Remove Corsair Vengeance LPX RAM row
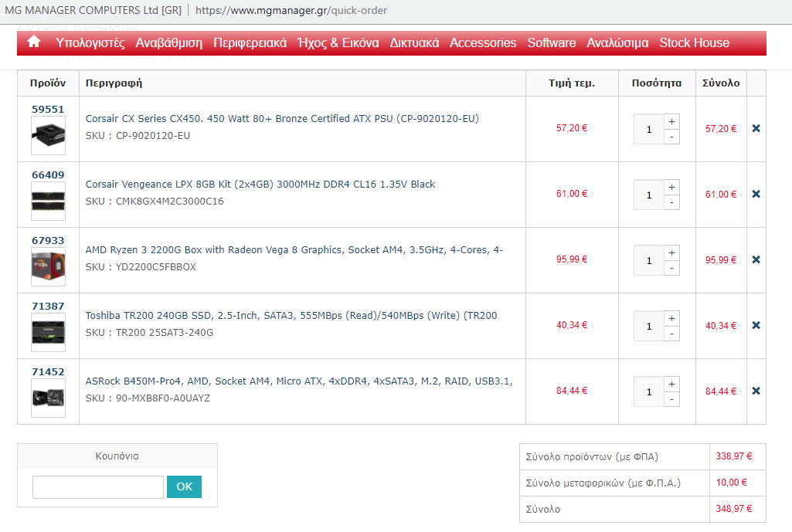This screenshot has width=792, height=532. 756,194
